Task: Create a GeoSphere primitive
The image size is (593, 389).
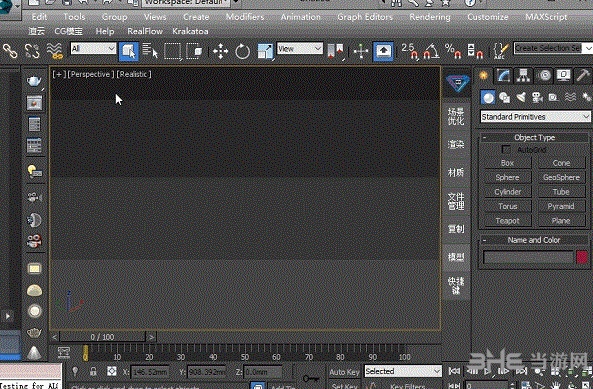Action: [x=561, y=177]
